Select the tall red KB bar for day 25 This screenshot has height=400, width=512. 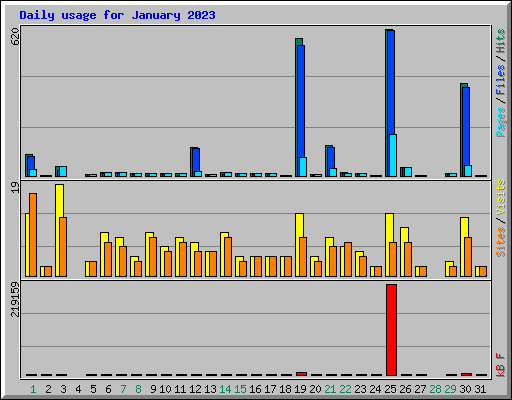(391, 330)
